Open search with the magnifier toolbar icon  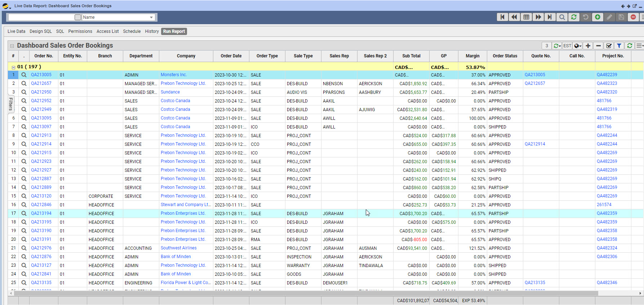562,17
